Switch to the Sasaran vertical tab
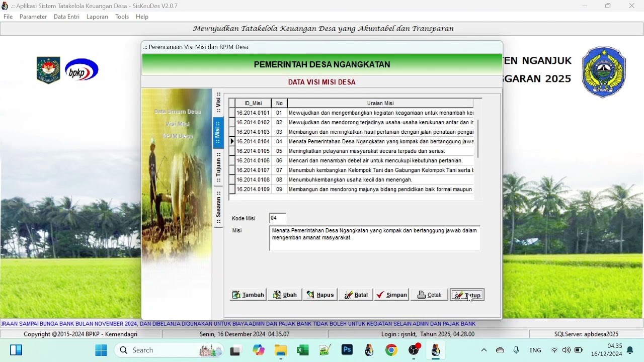The image size is (644, 362). 218,207
